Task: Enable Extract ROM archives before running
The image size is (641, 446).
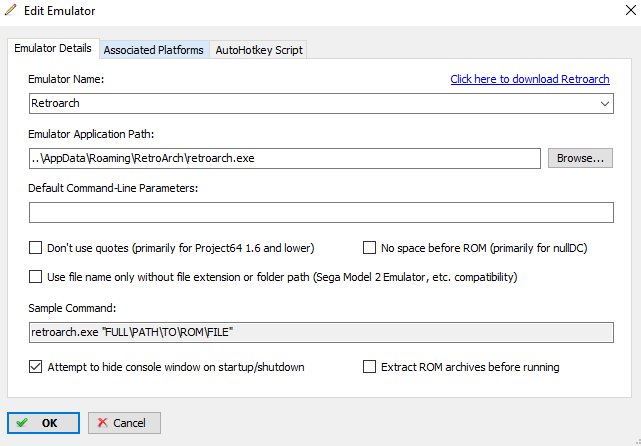Action: pos(371,367)
